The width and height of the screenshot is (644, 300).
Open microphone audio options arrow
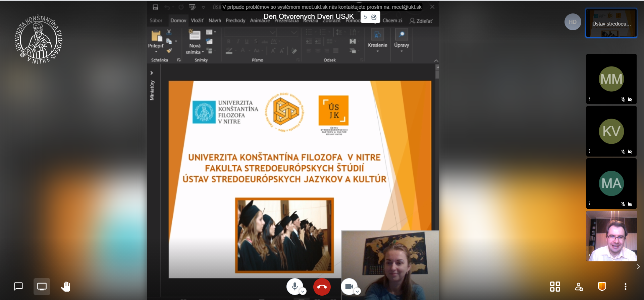[x=303, y=291]
